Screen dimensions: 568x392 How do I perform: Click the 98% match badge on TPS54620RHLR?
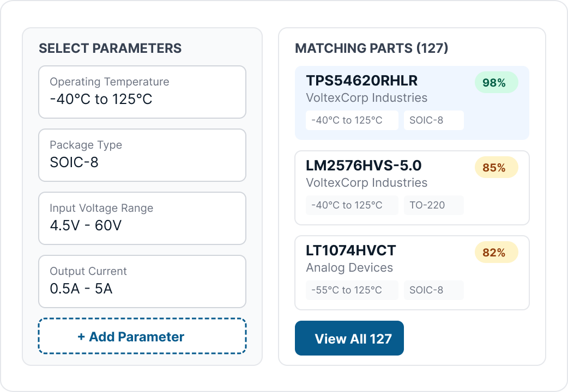pyautogui.click(x=496, y=83)
